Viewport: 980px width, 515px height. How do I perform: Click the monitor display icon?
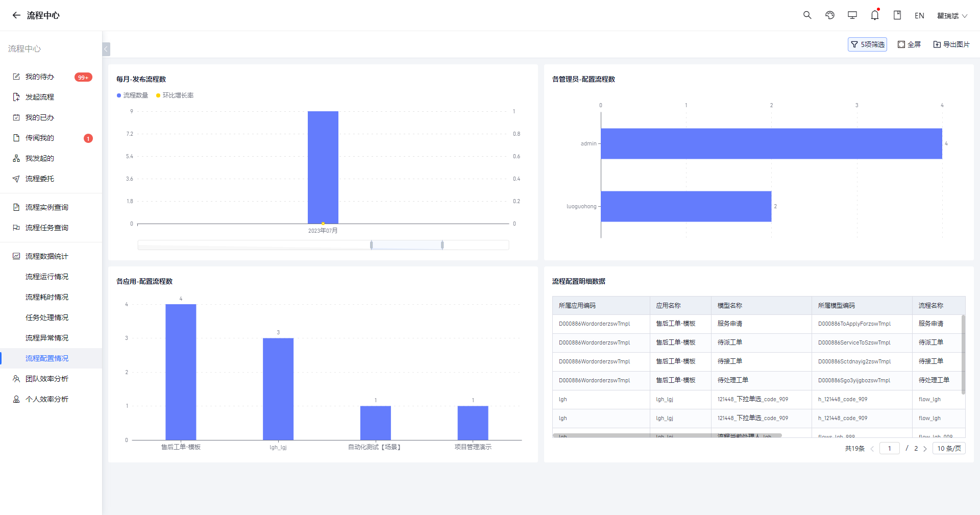[852, 15]
